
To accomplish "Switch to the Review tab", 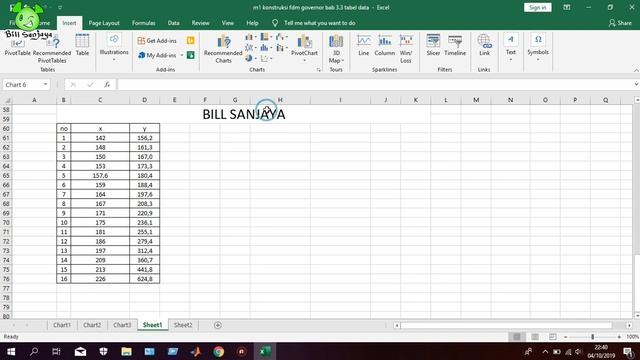I will point(200,23).
